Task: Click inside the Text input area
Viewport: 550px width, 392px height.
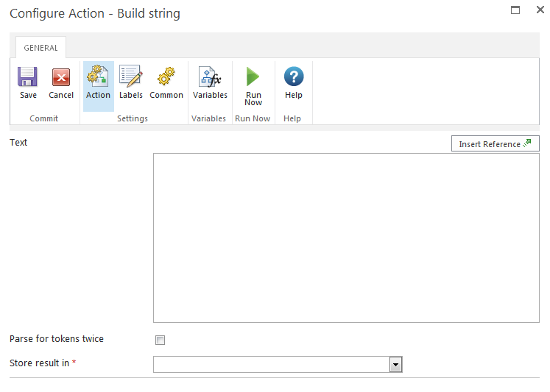Action: [346, 238]
